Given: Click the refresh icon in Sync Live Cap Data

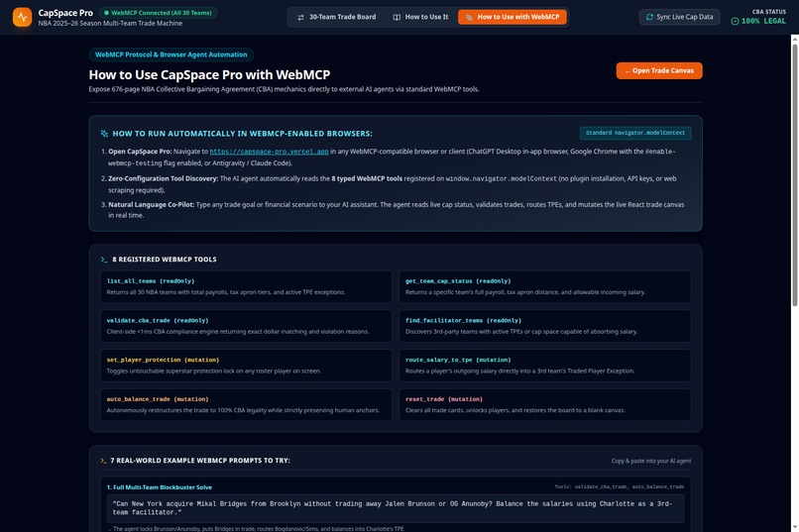Looking at the screenshot, I should [649, 17].
